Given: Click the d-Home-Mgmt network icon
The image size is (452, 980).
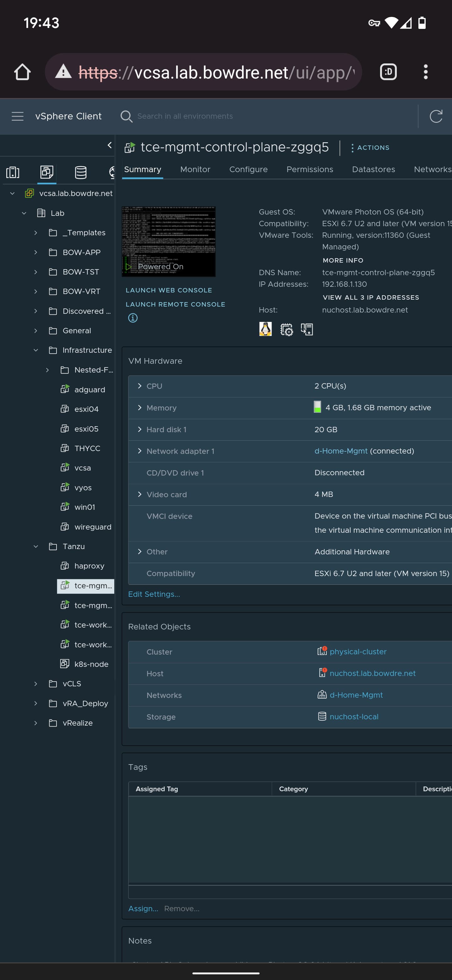Looking at the screenshot, I should [x=322, y=695].
